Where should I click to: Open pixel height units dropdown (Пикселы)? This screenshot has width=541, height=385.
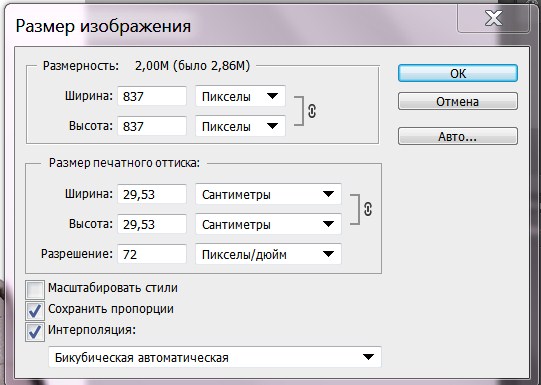click(x=240, y=126)
